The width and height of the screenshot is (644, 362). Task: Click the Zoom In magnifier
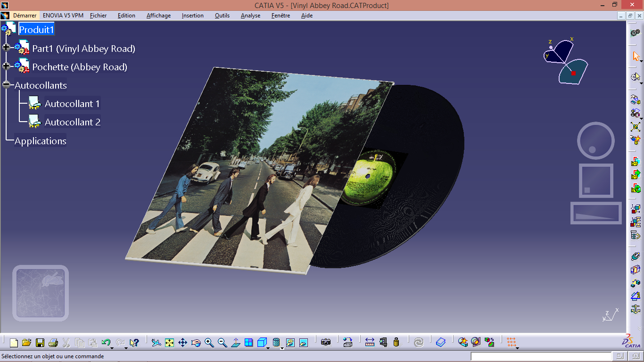pyautogui.click(x=209, y=343)
